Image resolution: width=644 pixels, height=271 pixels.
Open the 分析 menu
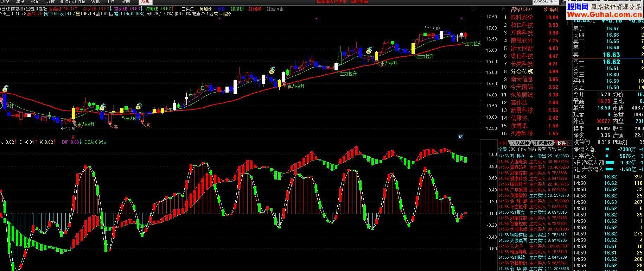click(x=50, y=2)
